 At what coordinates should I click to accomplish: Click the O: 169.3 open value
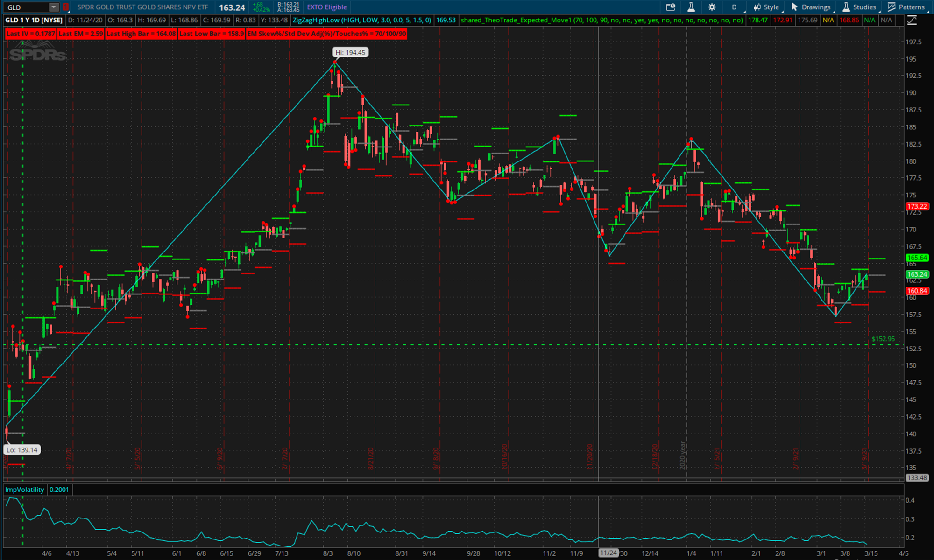[x=120, y=20]
